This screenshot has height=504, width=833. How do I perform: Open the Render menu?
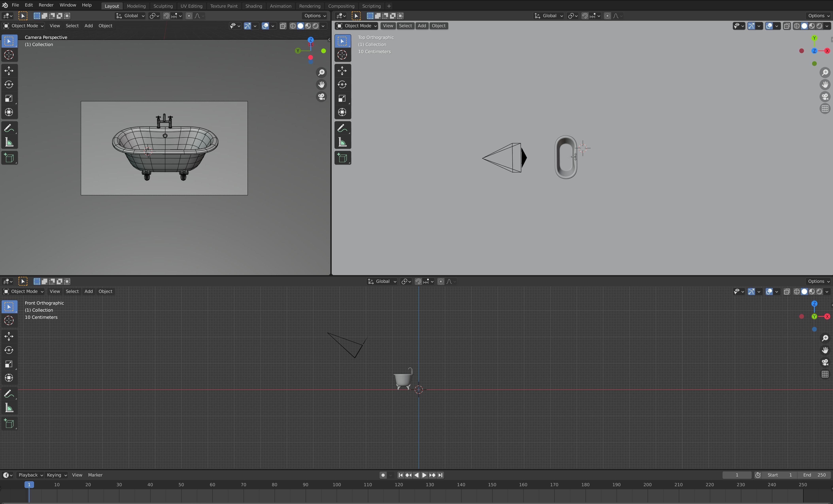(x=46, y=5)
